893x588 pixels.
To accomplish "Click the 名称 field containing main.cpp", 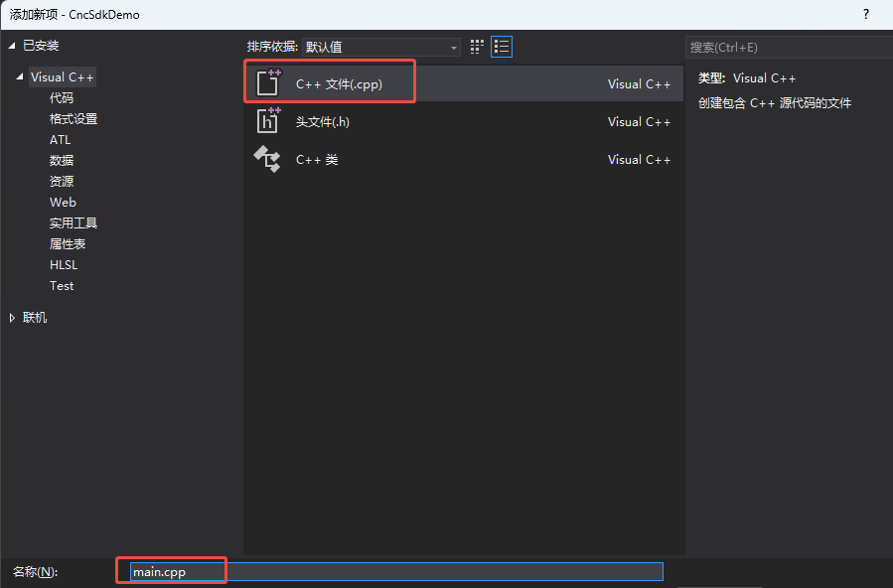I will (395, 571).
